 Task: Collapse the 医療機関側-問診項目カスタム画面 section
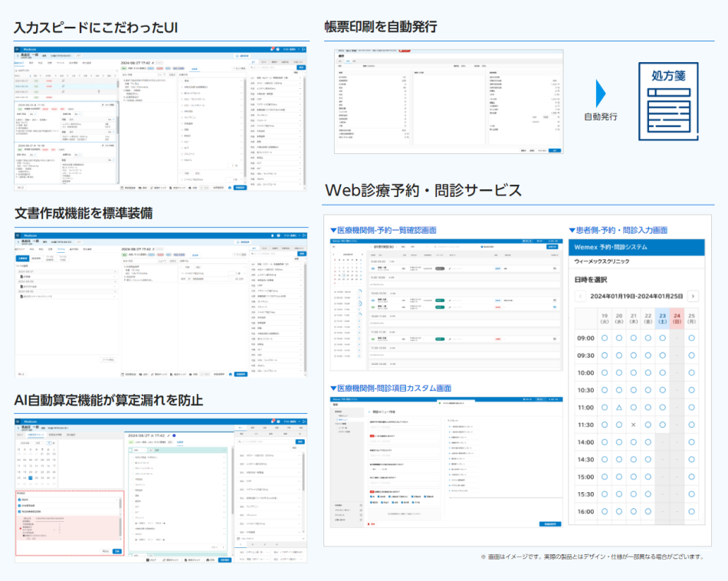pyautogui.click(x=333, y=388)
